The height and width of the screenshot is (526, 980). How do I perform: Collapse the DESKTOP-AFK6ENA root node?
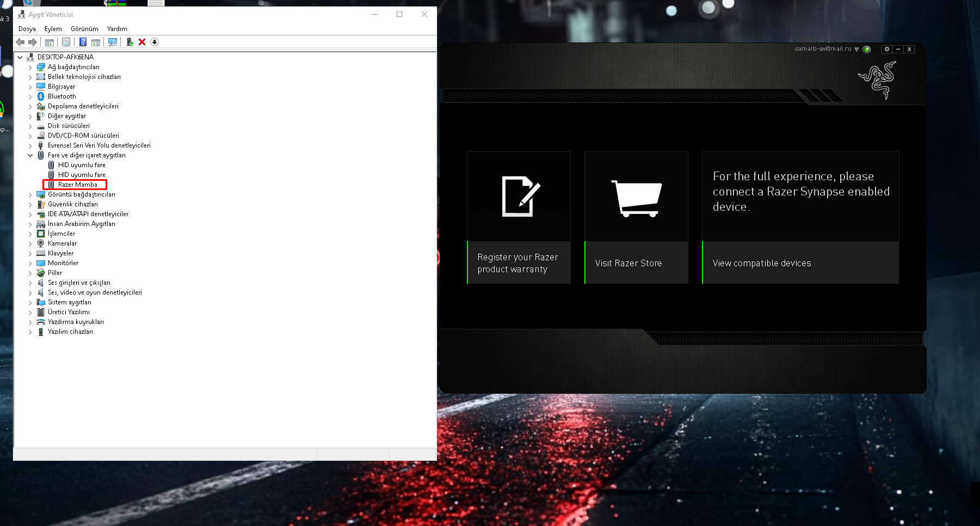coord(20,57)
